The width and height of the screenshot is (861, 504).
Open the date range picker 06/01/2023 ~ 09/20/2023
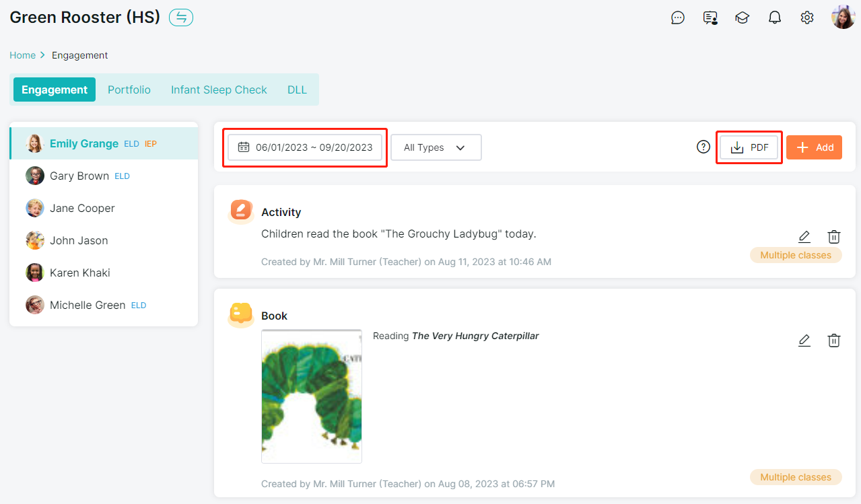tap(306, 147)
